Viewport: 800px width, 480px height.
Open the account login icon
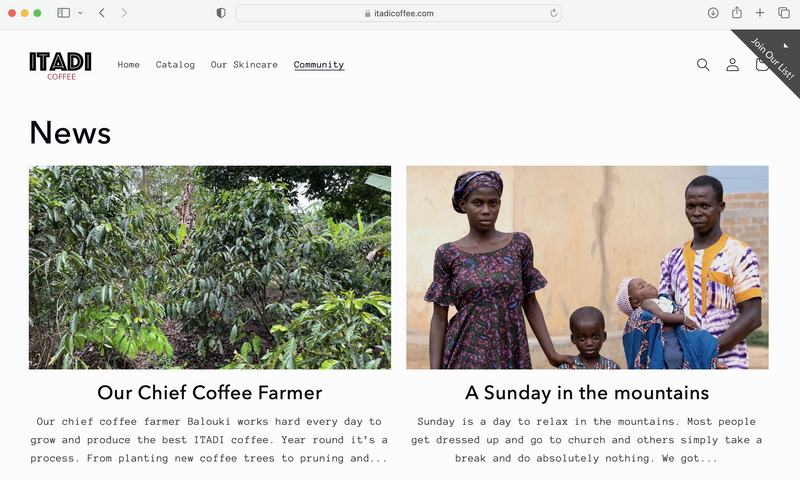point(733,65)
